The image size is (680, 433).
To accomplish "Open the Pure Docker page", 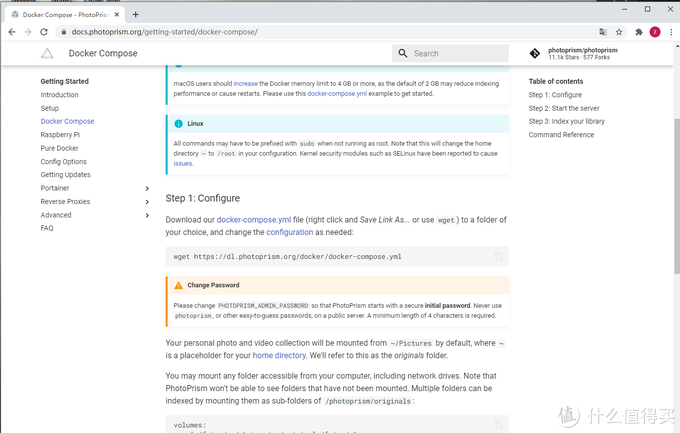I will click(x=59, y=148).
